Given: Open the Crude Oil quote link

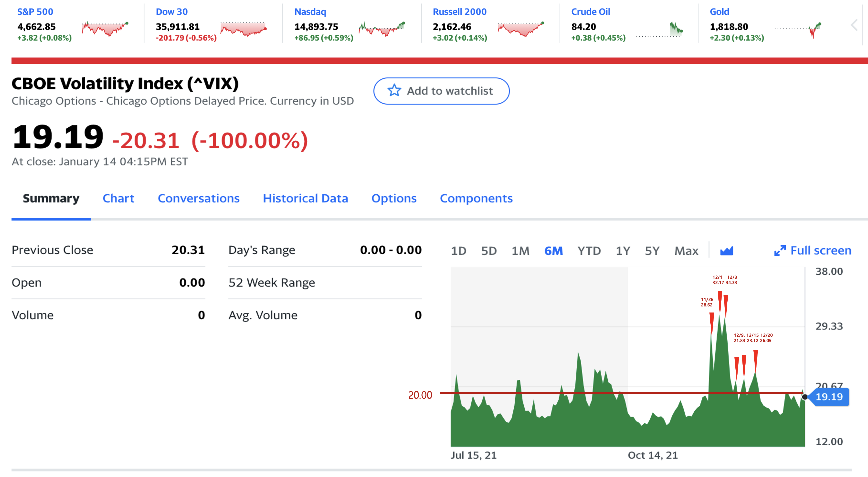Looking at the screenshot, I should 590,12.
